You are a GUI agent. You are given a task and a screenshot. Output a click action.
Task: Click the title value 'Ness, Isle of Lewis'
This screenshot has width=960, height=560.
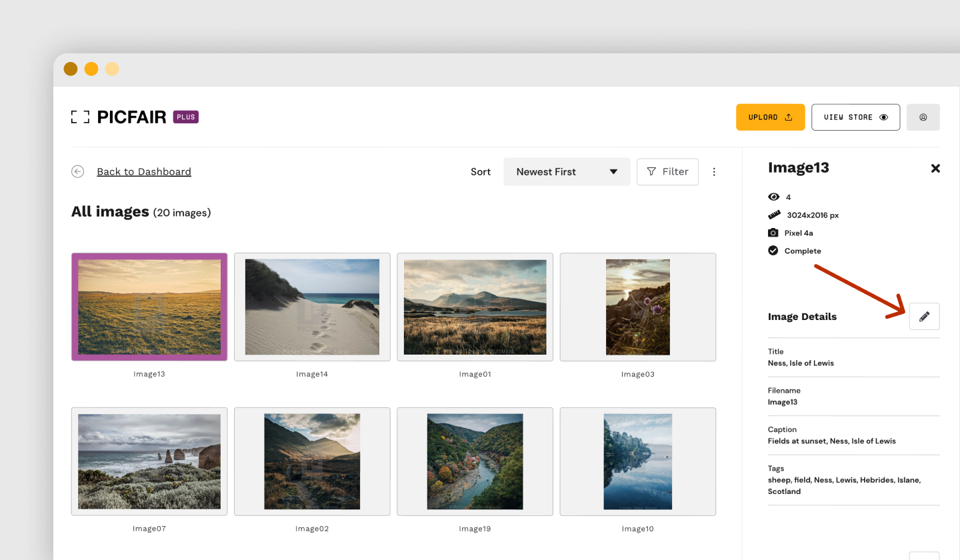(x=801, y=363)
